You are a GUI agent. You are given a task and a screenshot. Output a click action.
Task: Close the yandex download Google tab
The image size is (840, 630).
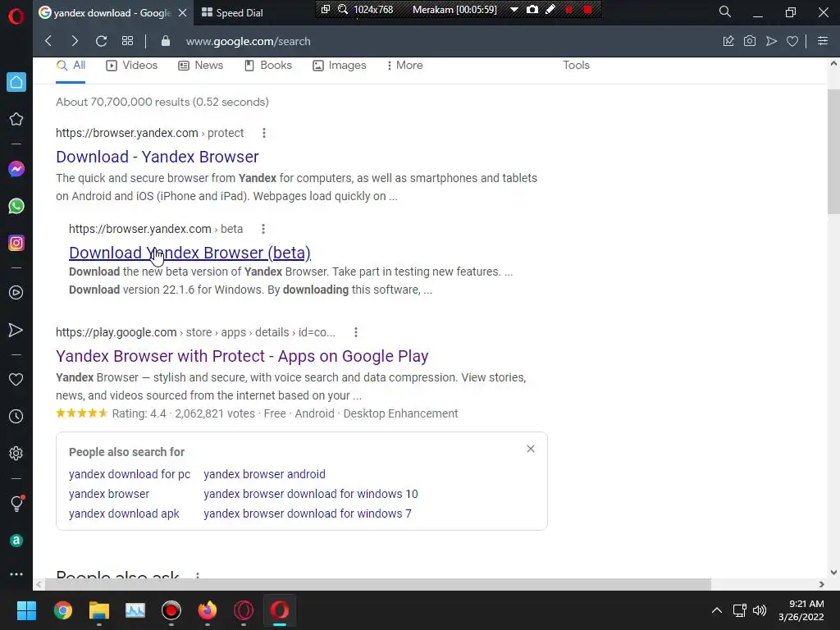point(183,13)
